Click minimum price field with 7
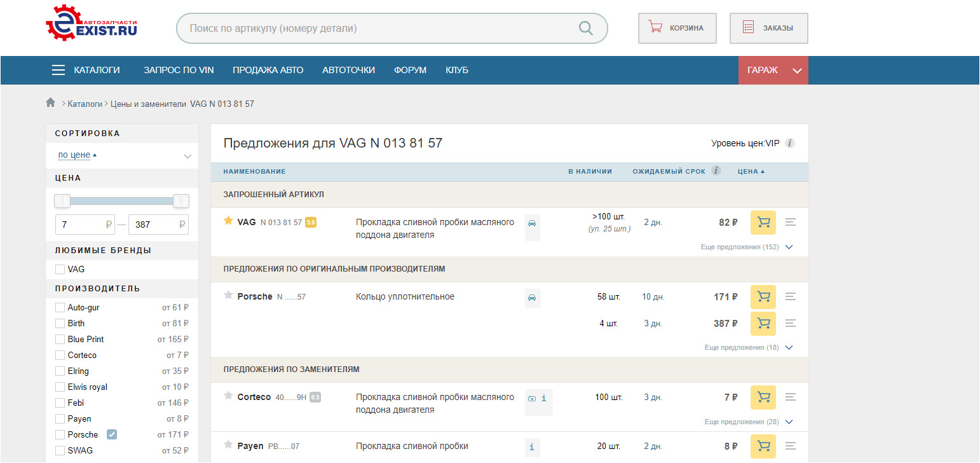The image size is (980, 463). tap(85, 225)
